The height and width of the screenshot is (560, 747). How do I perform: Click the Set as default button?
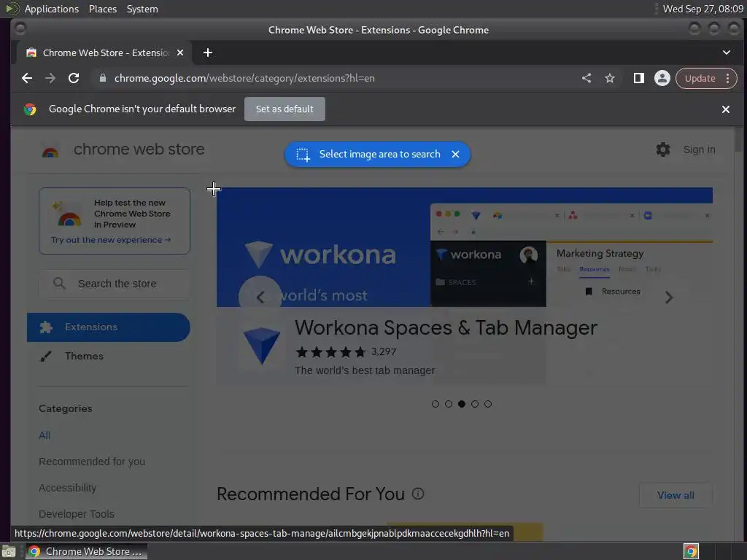tap(285, 109)
